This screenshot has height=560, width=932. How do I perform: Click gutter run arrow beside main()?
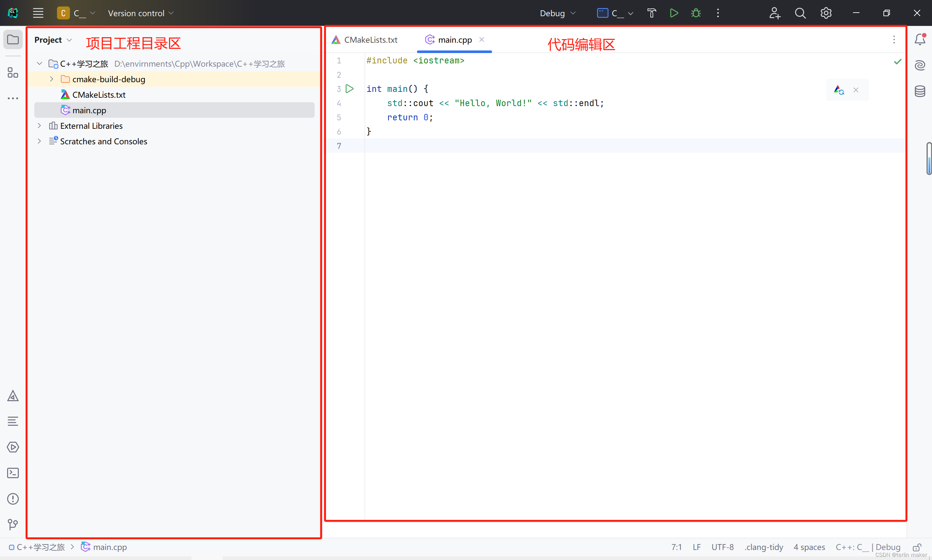(x=350, y=89)
